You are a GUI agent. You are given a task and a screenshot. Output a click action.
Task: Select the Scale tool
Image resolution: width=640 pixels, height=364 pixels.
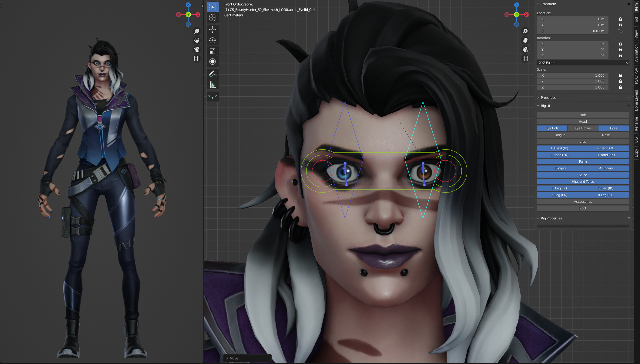pos(213,51)
